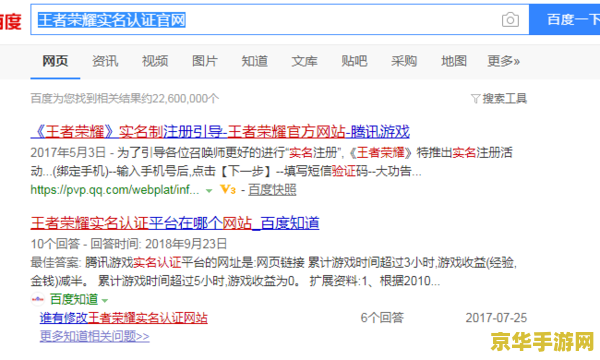Expand dropdown arrow beside 百度知道
This screenshot has width=600, height=360.
[105, 300]
